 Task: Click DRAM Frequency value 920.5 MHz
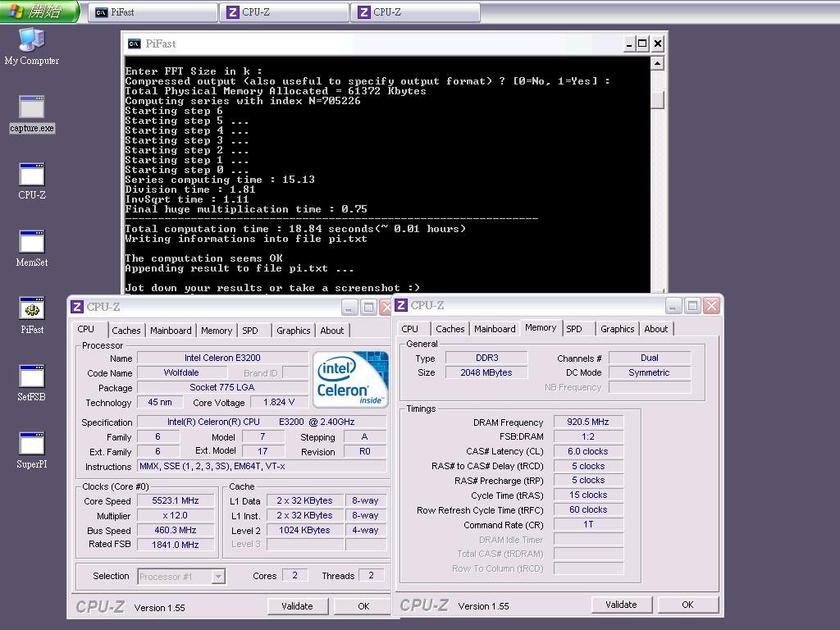tap(588, 422)
